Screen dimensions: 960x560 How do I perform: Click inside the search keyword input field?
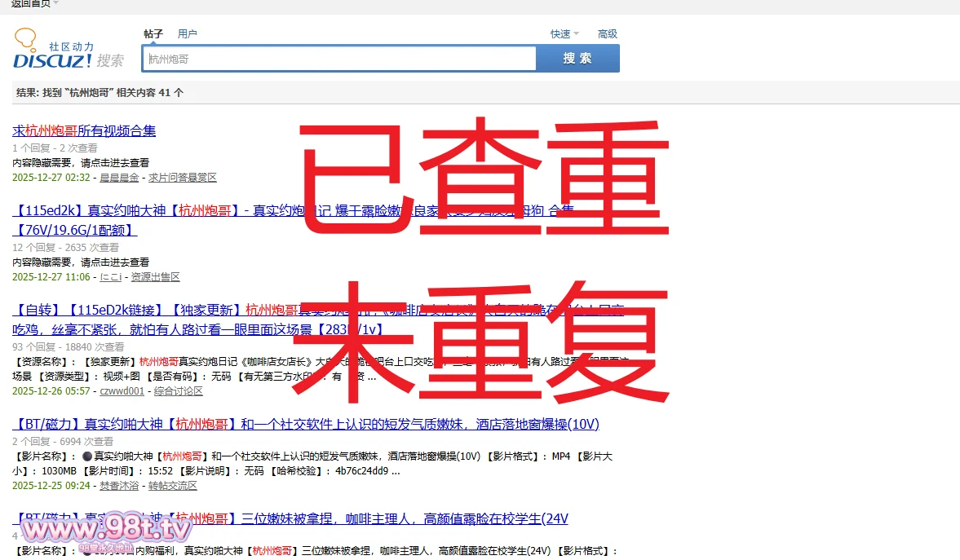point(339,59)
